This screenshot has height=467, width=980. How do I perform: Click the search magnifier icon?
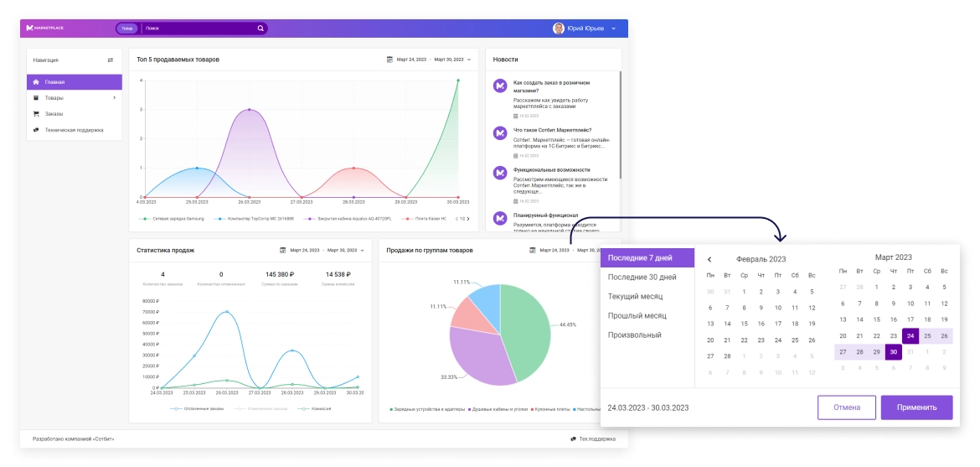click(260, 29)
